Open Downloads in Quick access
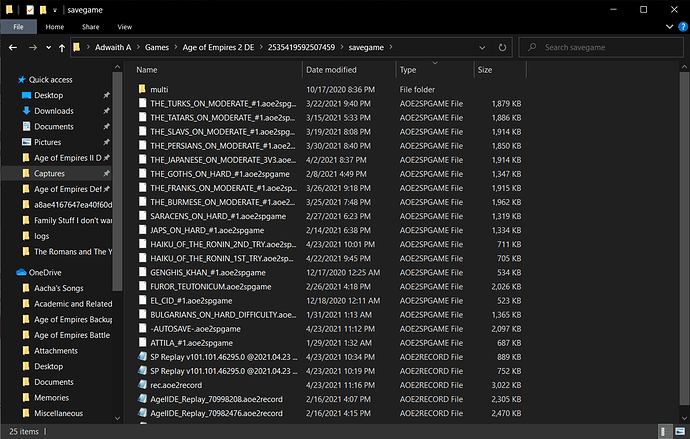This screenshot has height=439, width=690. 54,111
